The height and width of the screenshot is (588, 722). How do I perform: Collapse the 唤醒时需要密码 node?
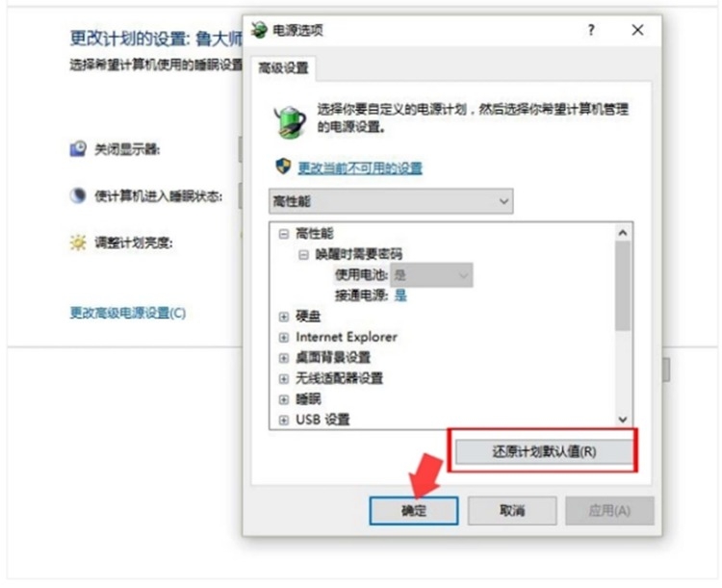(303, 255)
